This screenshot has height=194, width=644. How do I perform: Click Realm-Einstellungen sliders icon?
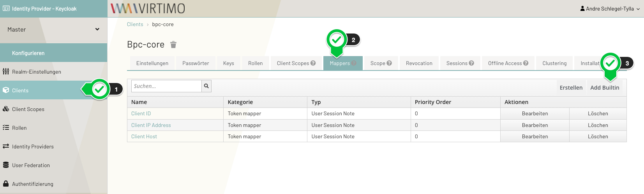pyautogui.click(x=6, y=72)
